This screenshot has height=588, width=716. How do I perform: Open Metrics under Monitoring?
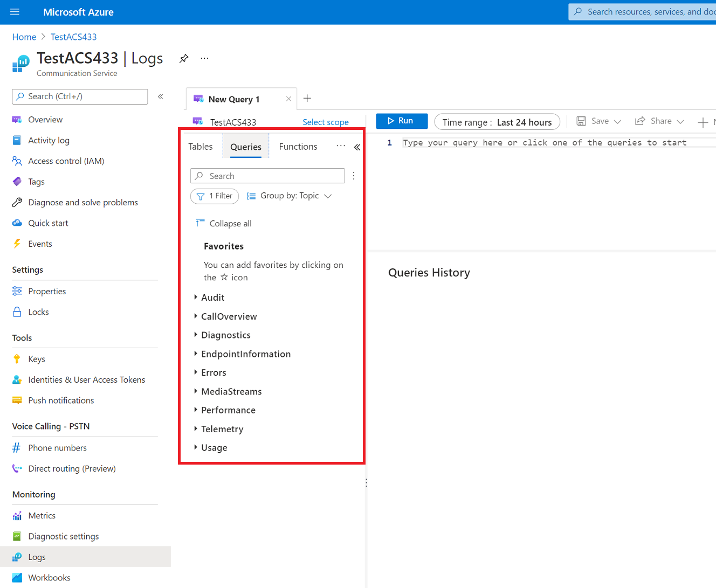(42, 515)
